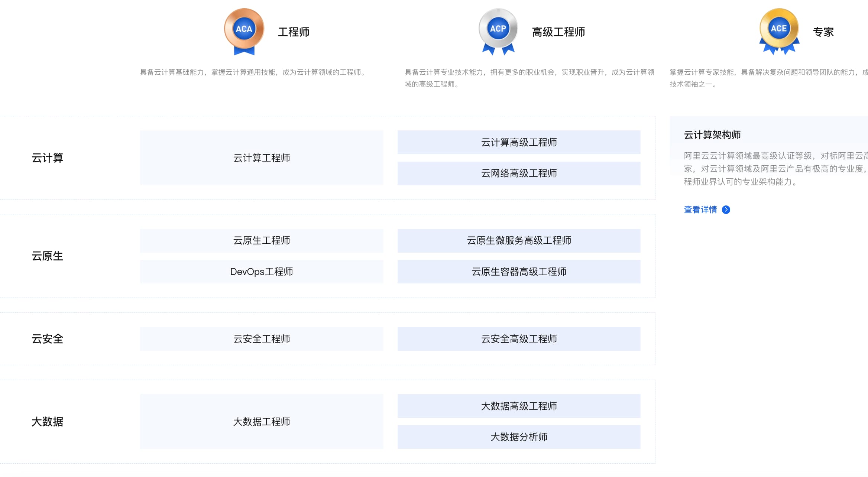Choose 云原生微服务高级工程师 box

point(519,241)
